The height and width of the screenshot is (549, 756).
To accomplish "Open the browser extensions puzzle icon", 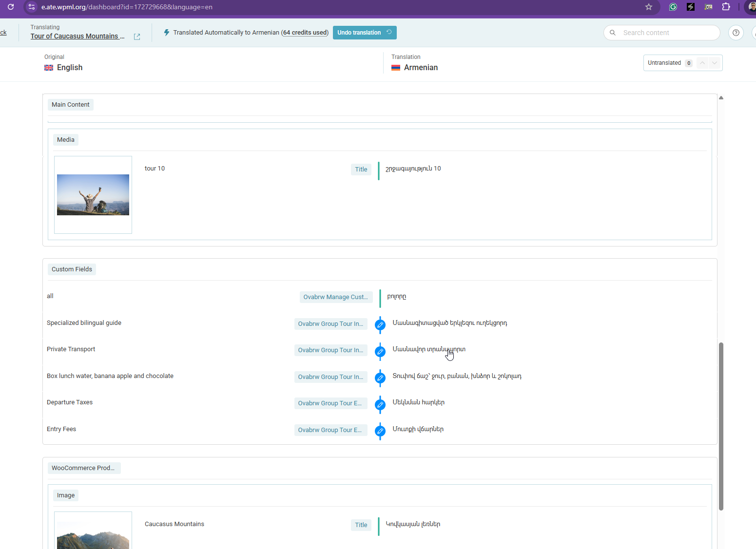I will coord(726,7).
